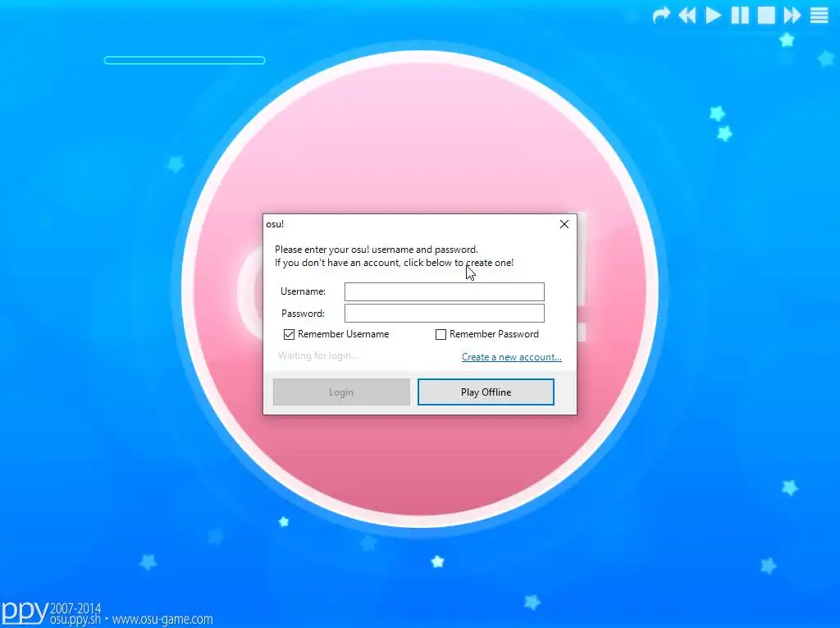Choose Play Offline
This screenshot has height=628, width=840.
point(486,392)
